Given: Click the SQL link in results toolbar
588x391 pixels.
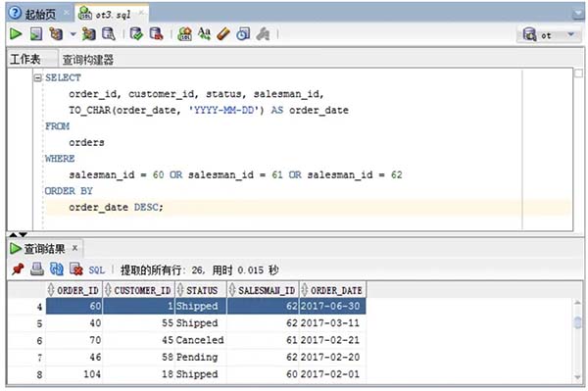Looking at the screenshot, I should tap(96, 269).
